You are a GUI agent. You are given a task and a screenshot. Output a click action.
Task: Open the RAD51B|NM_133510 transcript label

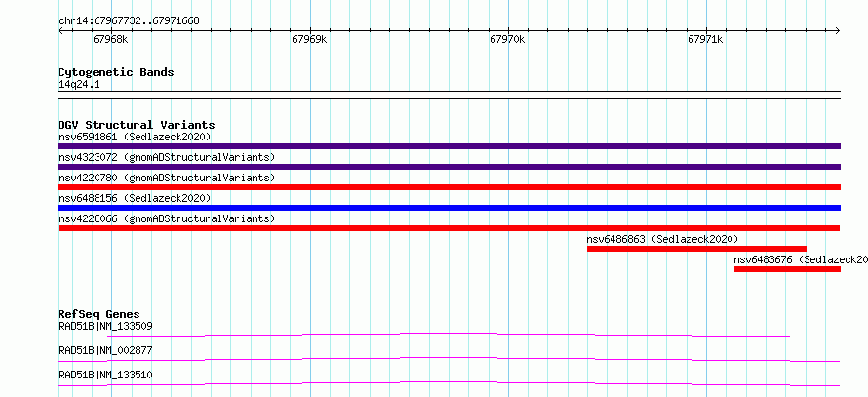[105, 375]
